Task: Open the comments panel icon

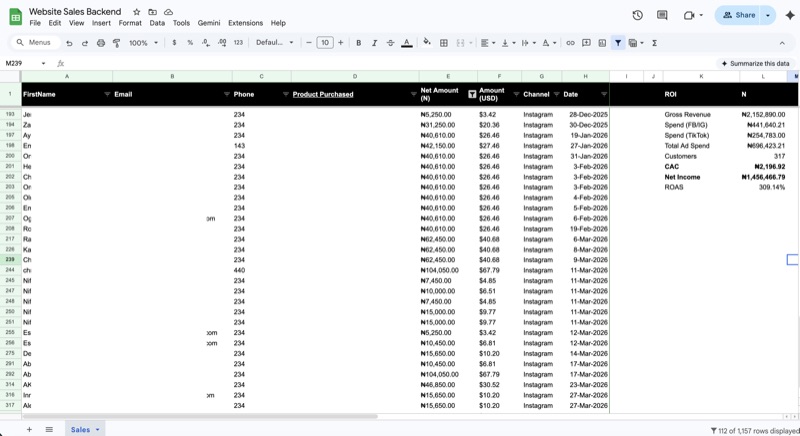Action: [662, 15]
